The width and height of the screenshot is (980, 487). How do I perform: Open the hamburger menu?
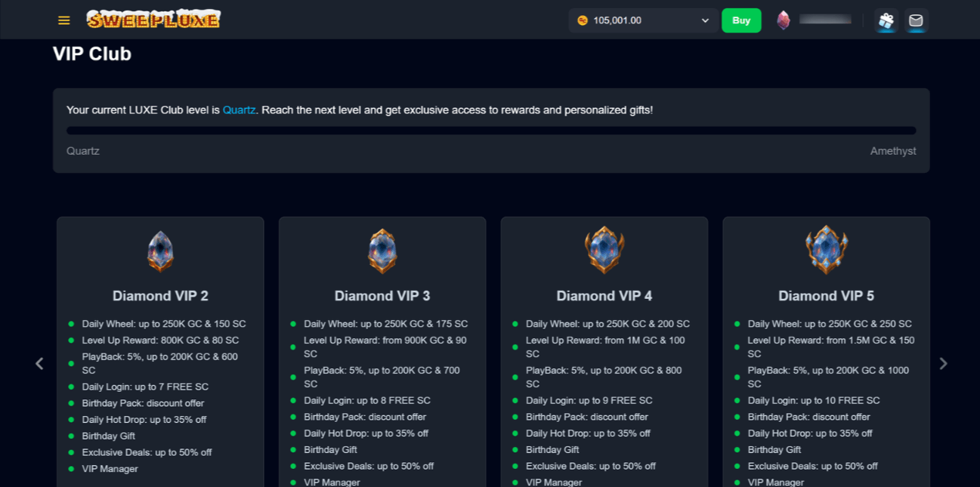pyautogui.click(x=64, y=20)
